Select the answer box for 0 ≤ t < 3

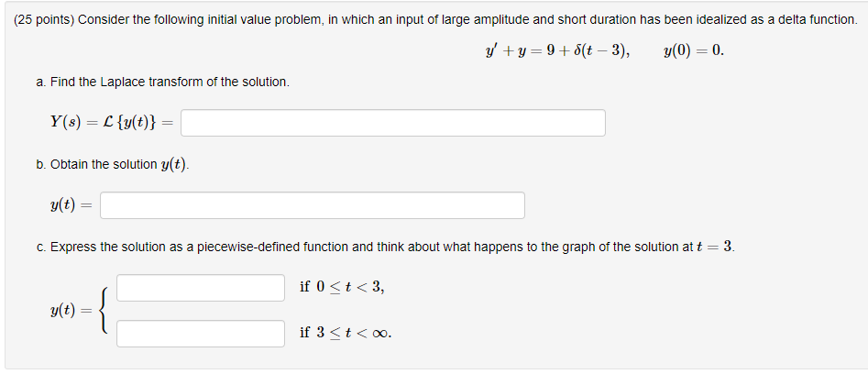(201, 288)
